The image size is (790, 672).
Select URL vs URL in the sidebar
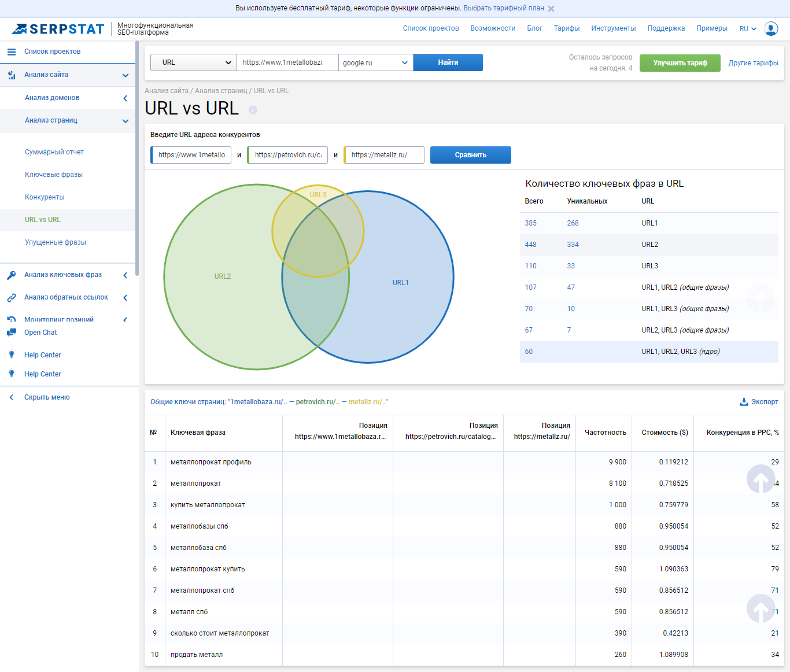pos(43,220)
